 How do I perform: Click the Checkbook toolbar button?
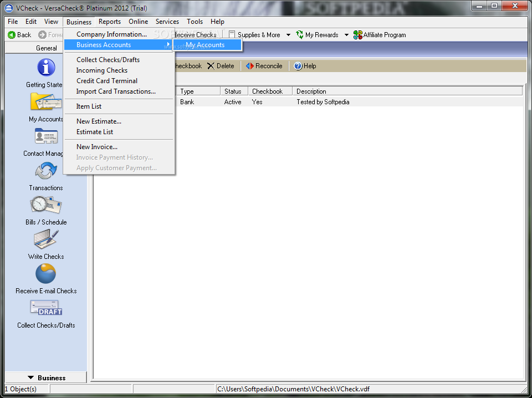(x=188, y=66)
